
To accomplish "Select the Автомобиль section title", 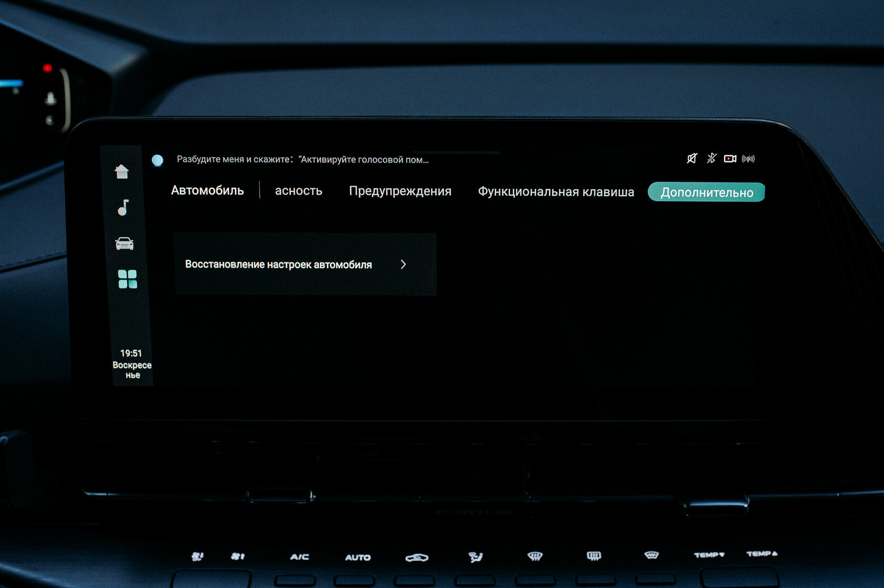I will pos(207,190).
